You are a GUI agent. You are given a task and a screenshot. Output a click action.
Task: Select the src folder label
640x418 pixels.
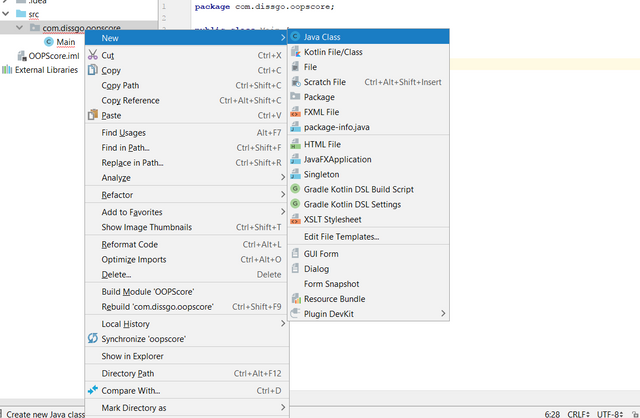tap(33, 15)
